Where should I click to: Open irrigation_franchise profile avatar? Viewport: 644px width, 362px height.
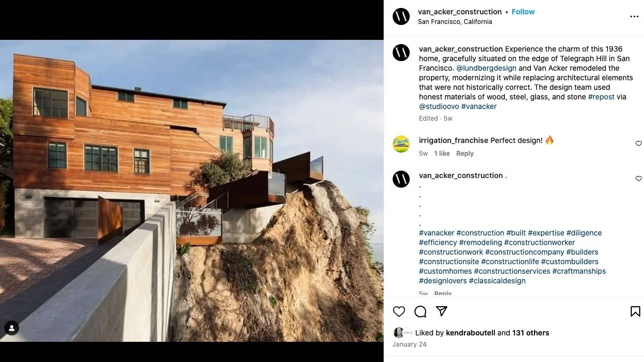click(401, 144)
